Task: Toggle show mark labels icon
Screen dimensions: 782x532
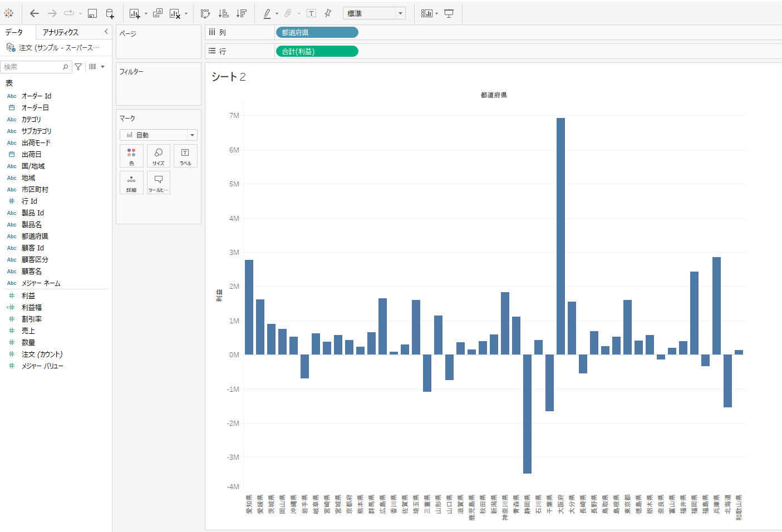Action: click(x=312, y=13)
